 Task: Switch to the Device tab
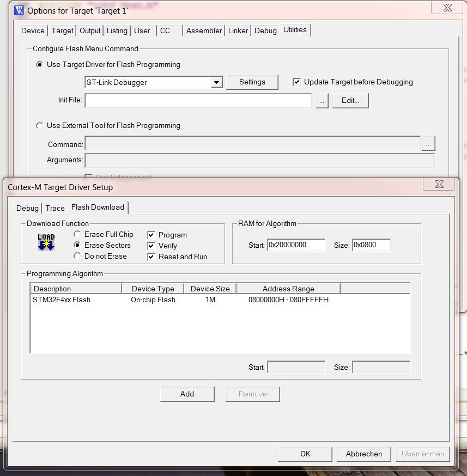point(33,30)
